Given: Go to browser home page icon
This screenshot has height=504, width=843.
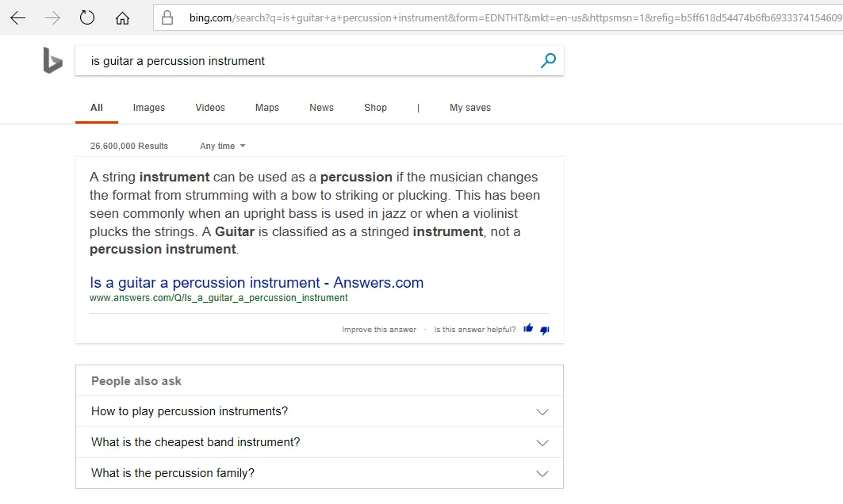Looking at the screenshot, I should pos(122,17).
